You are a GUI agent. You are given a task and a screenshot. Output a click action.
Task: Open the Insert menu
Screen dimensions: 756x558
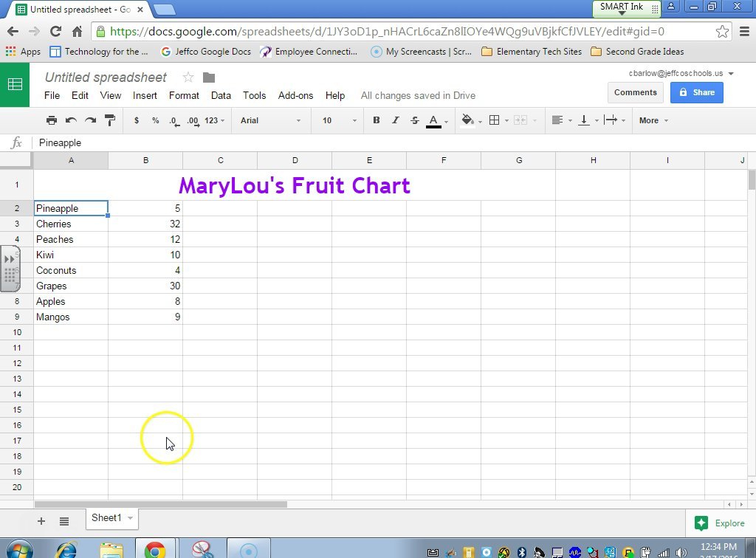[145, 95]
